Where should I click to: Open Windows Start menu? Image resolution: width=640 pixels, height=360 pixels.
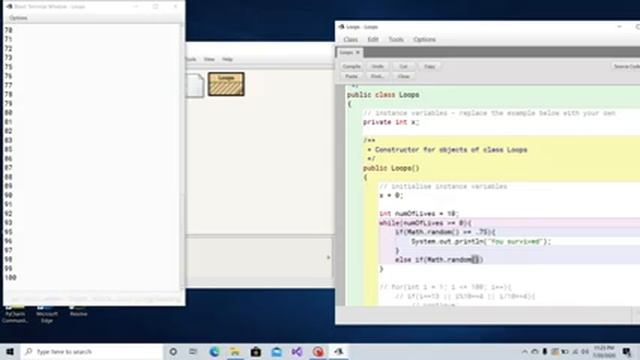[x=10, y=351]
